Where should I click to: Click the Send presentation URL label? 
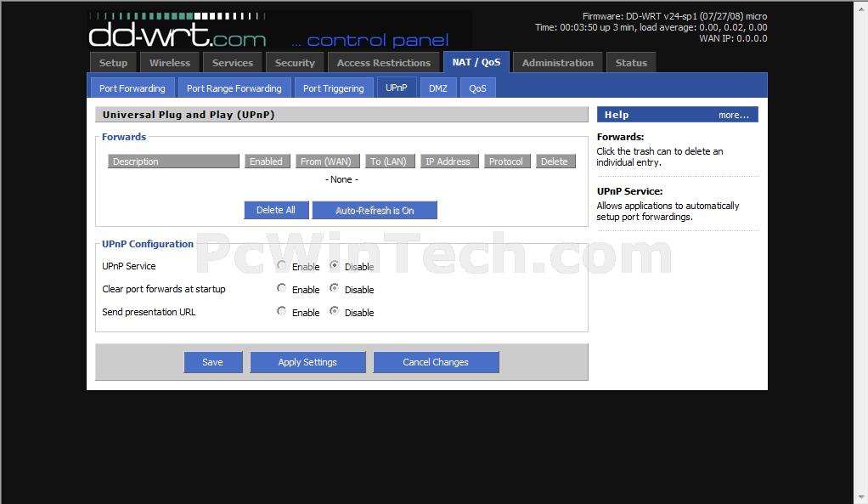pyautogui.click(x=149, y=312)
